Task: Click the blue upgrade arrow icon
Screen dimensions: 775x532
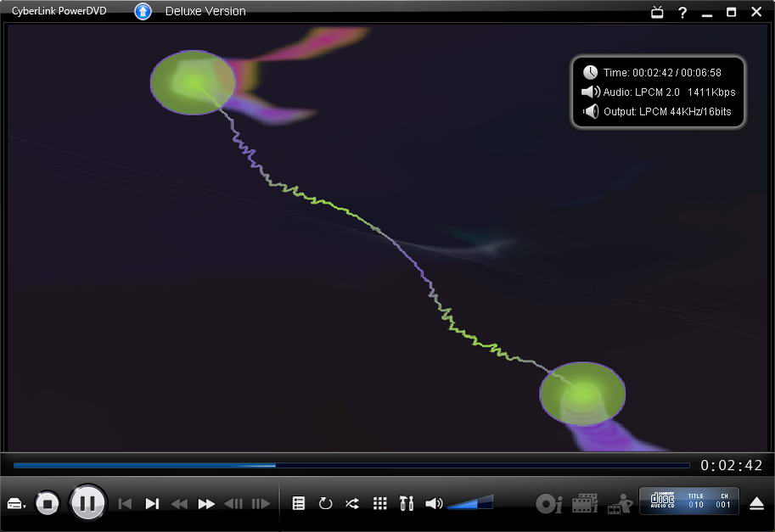Action: (x=143, y=11)
